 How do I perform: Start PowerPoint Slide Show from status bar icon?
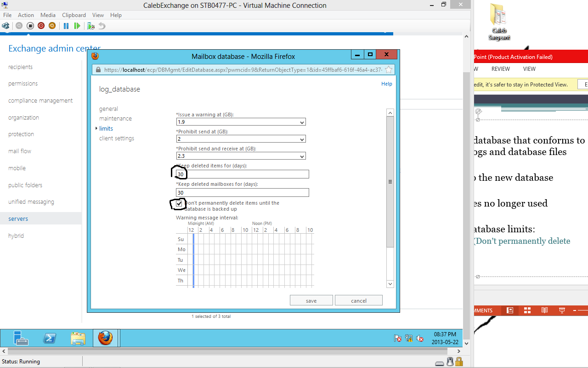(562, 310)
